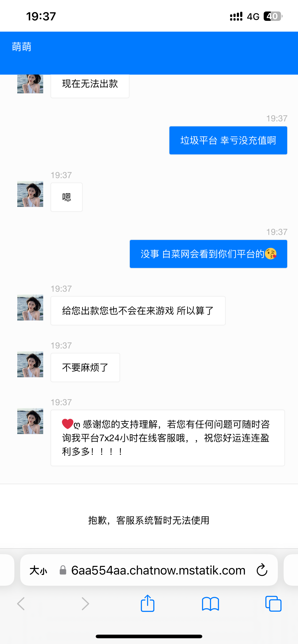This screenshot has width=298, height=644.
Task: Tap the chatnow.mstatik.com address field
Action: pyautogui.click(x=158, y=570)
